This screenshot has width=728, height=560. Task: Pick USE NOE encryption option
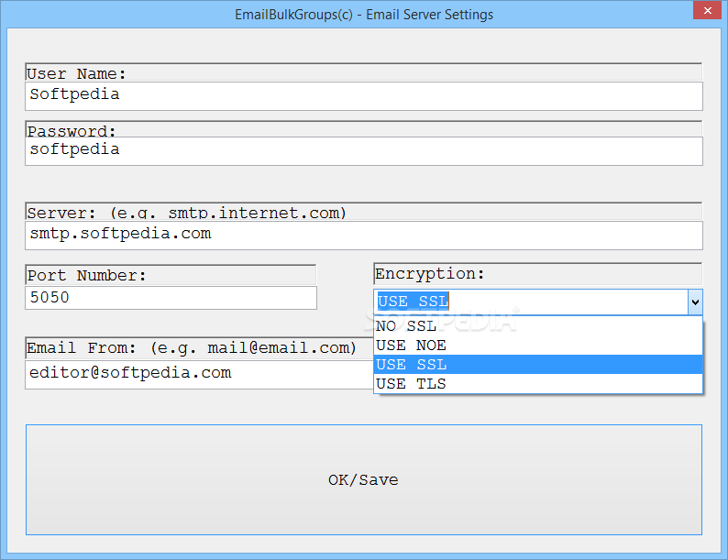click(538, 346)
